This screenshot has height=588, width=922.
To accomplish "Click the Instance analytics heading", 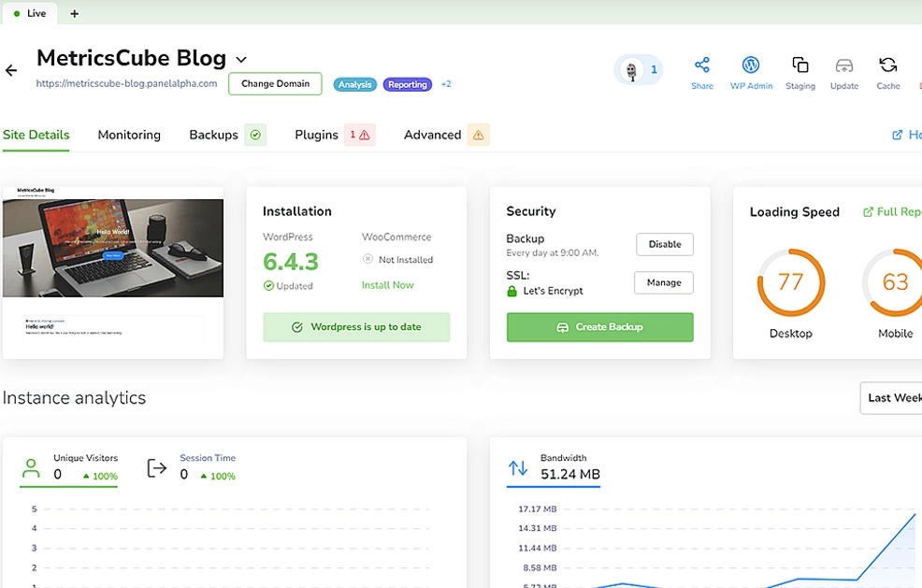I will tap(74, 398).
